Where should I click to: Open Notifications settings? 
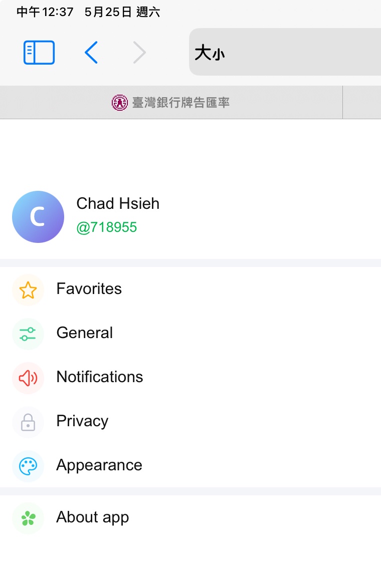click(100, 377)
